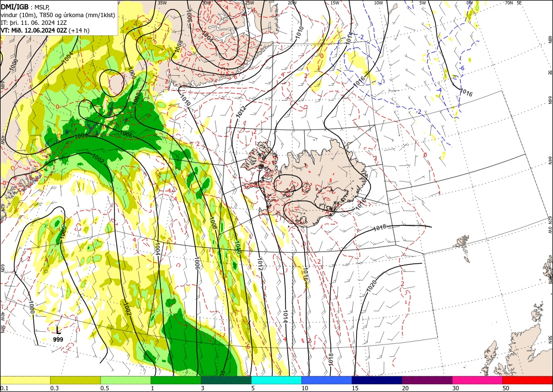
Task: Select the green 1–3 mm legend swatch
Action: point(176,380)
